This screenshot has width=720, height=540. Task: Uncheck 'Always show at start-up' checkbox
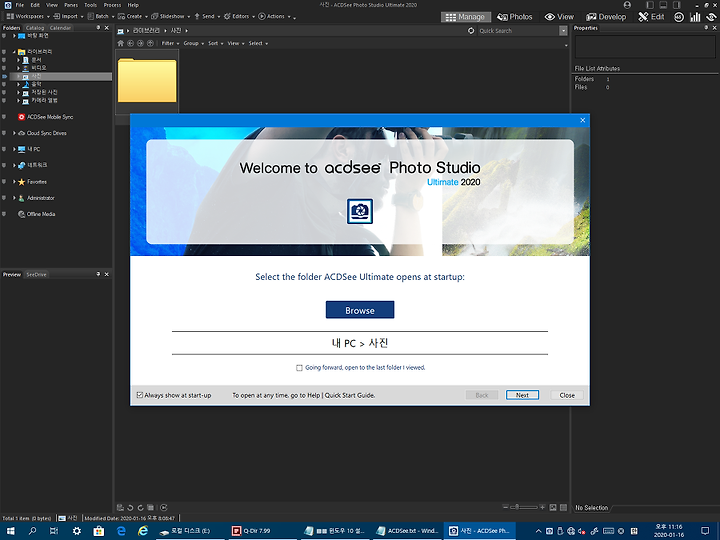tap(140, 395)
